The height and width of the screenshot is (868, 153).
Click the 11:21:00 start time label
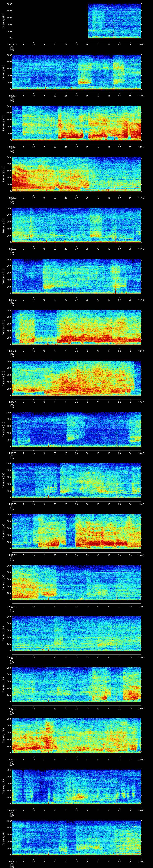tap(12, 657)
